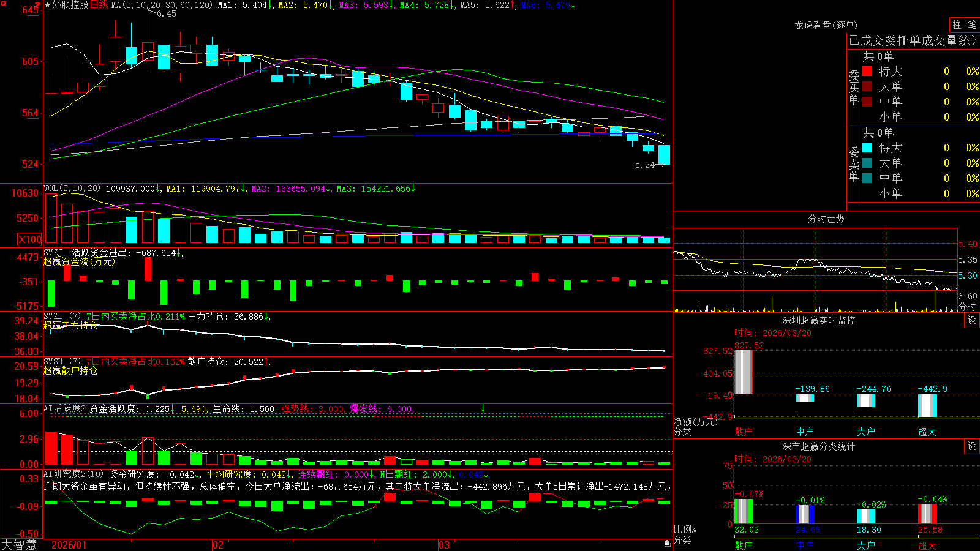Click the 笔 tick-mode button

click(x=973, y=24)
